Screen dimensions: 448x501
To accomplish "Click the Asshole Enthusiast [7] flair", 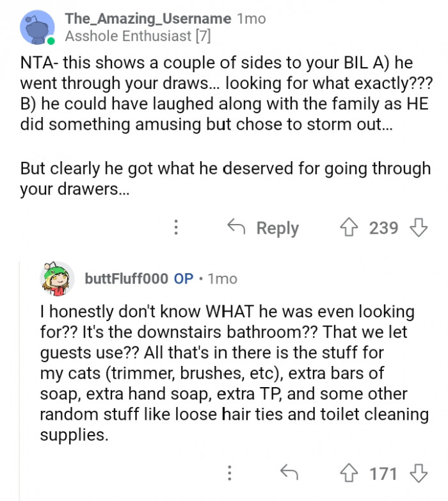I will click(137, 36).
